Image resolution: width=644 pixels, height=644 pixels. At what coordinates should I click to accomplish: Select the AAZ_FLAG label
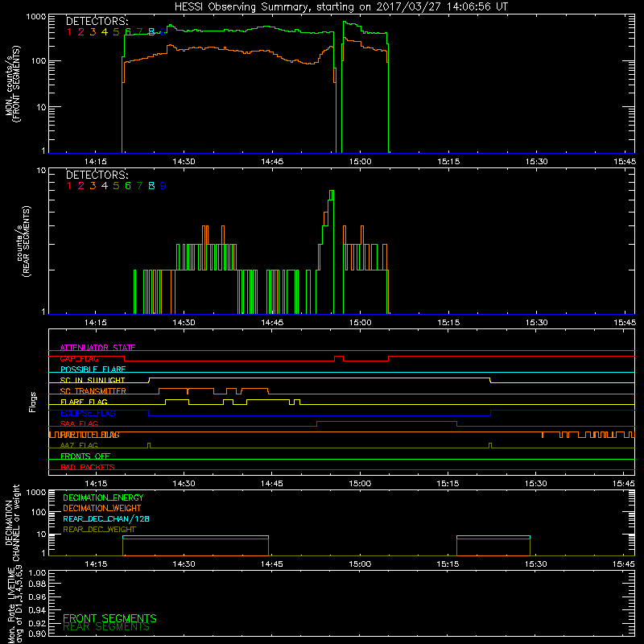click(79, 446)
